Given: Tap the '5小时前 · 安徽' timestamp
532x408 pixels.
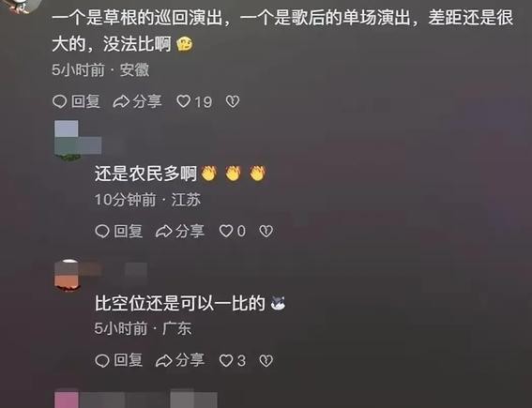Looking at the screenshot, I should click(x=100, y=70).
